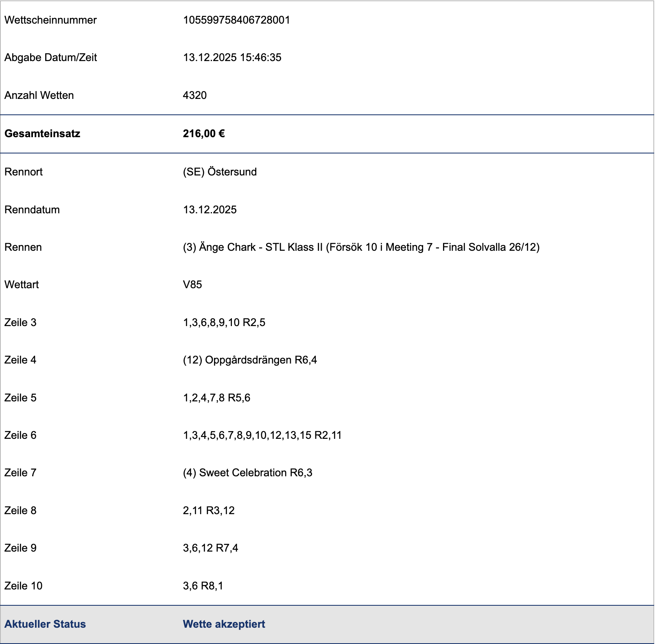Image resolution: width=655 pixels, height=644 pixels.
Task: Click the Gesamteinsatz bold label
Action: click(42, 134)
